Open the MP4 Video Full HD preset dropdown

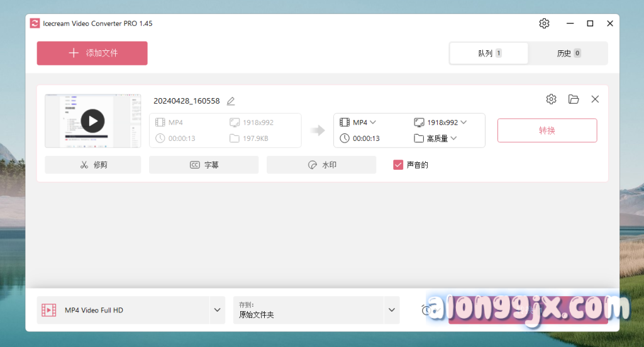pyautogui.click(x=217, y=310)
